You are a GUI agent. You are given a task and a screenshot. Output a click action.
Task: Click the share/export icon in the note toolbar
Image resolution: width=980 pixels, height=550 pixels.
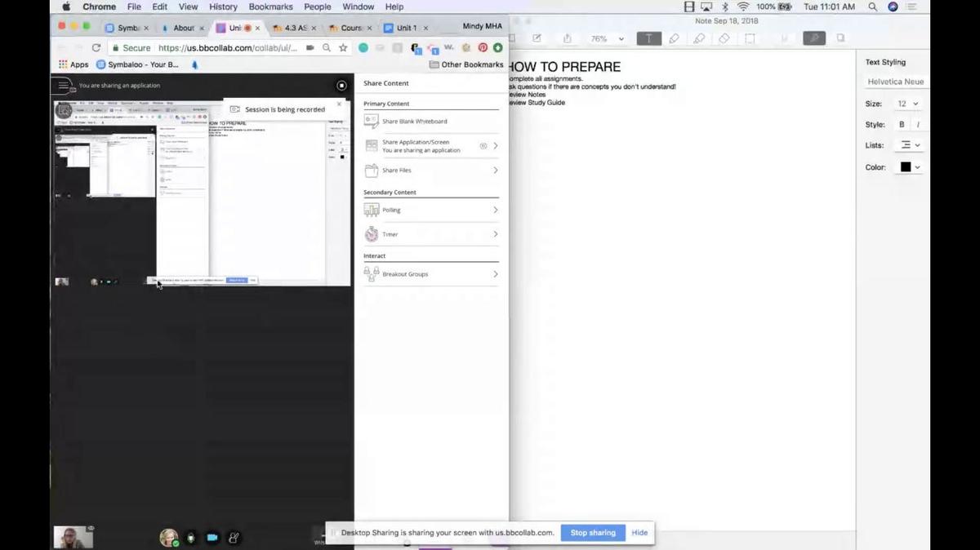pyautogui.click(x=567, y=38)
